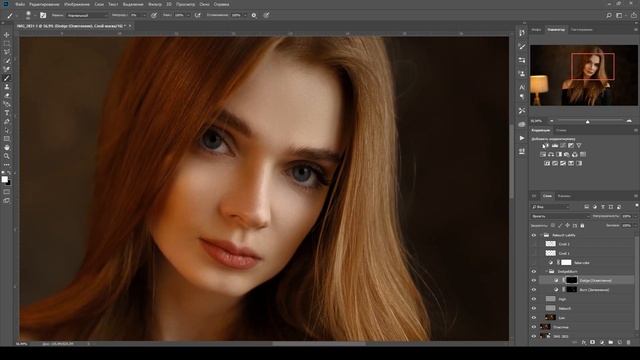Open the Edit Toolbar three-dots button
Viewport: 640px width, 360px height.
tap(7, 165)
